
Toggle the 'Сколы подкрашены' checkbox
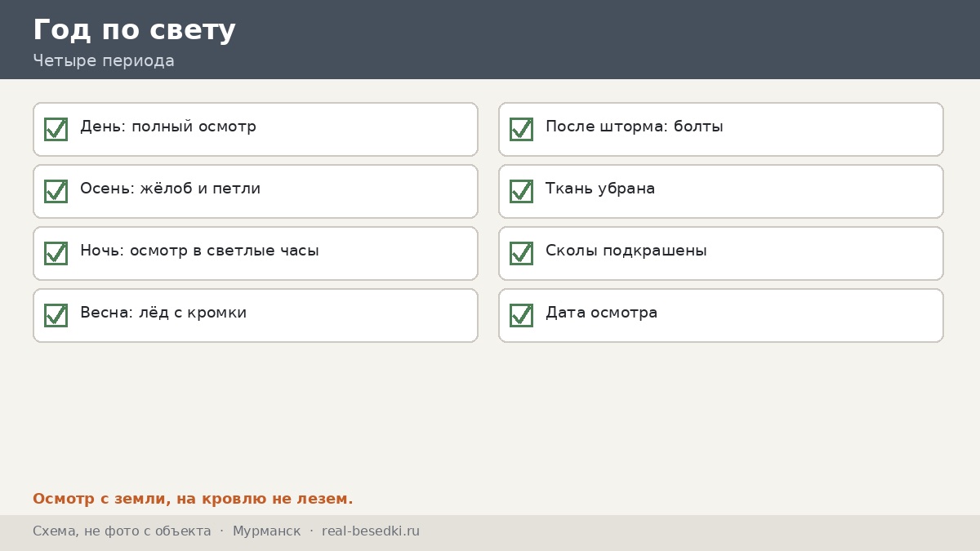tap(521, 253)
